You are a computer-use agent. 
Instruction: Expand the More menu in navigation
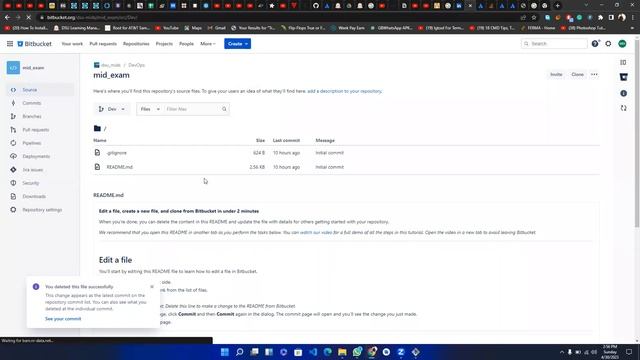tap(208, 44)
